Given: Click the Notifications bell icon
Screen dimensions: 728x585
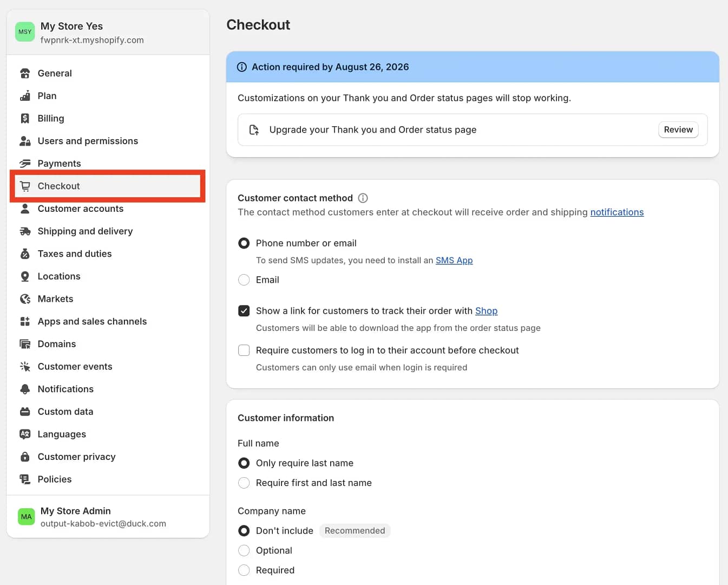Looking at the screenshot, I should pos(25,389).
